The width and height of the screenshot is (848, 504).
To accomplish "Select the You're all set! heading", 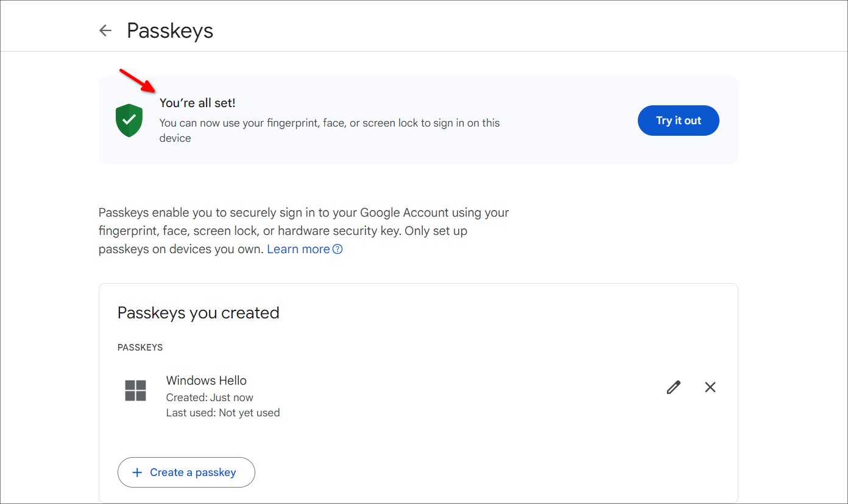I will click(x=197, y=103).
